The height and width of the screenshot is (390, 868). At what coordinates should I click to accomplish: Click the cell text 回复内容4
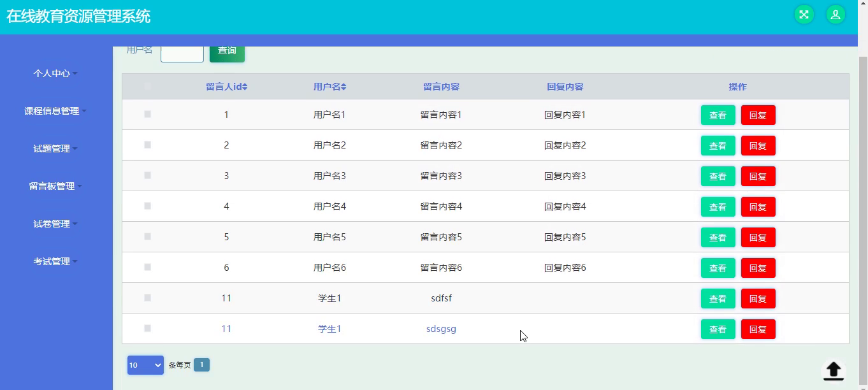565,206
